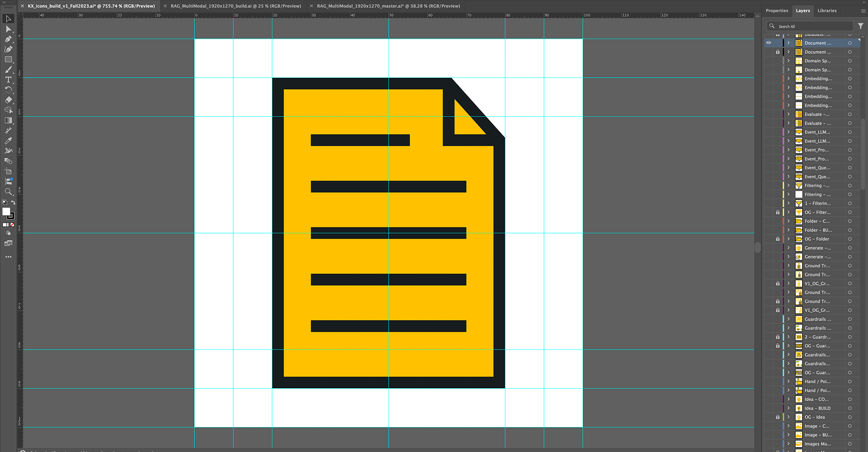This screenshot has width=868, height=452.
Task: Click target circle of Folder – C... layer
Action: (849, 221)
